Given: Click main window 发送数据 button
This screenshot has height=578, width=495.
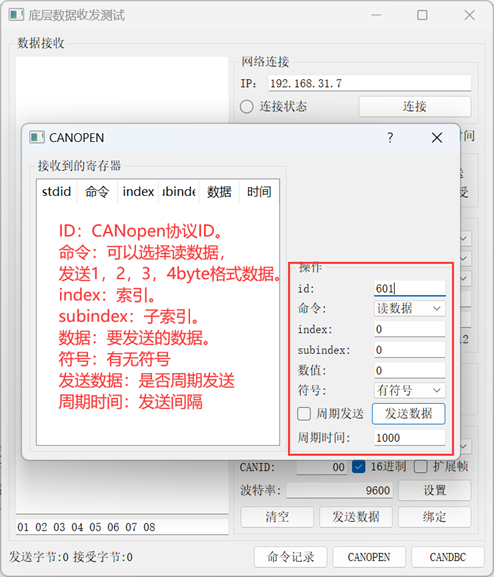Looking at the screenshot, I should [356, 517].
